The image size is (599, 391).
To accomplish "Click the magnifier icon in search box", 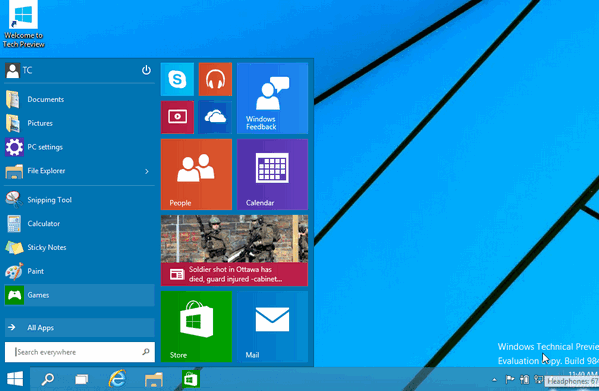I will click(x=146, y=352).
